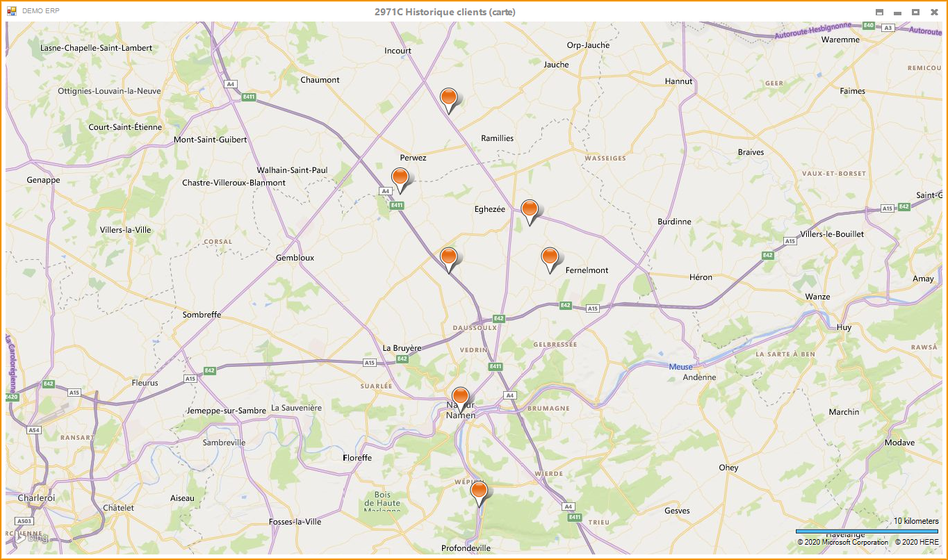Image resolution: width=948 pixels, height=560 pixels.
Task: Select the pushpin near Wépion
Action: coord(479,491)
